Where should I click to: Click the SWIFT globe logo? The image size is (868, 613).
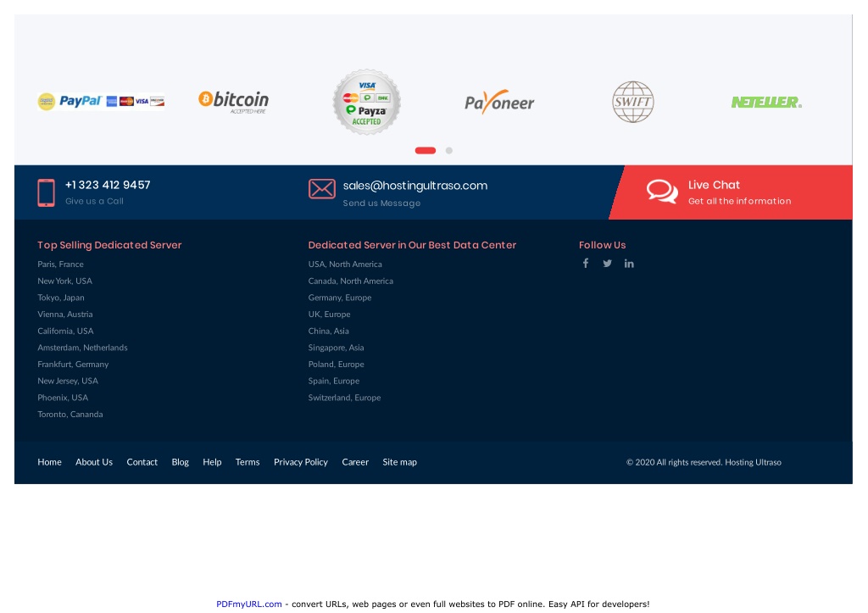click(632, 102)
